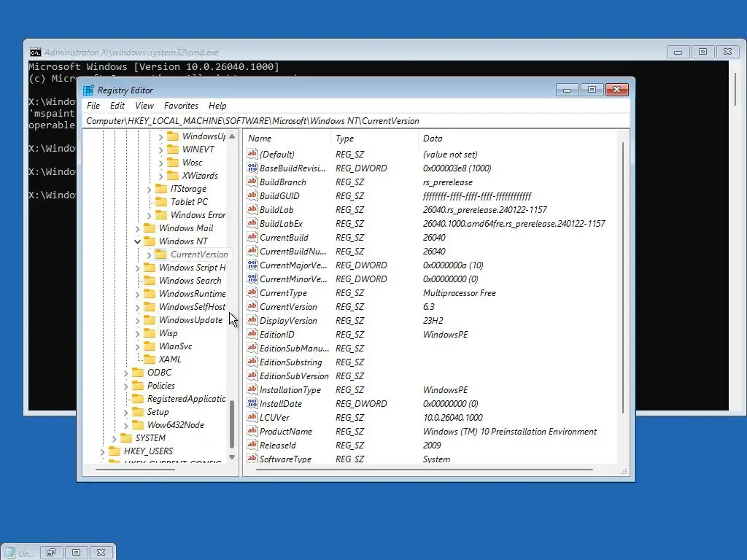Expand the SYSTEM hive node
Screen dimensions: 747x560
tap(114, 438)
